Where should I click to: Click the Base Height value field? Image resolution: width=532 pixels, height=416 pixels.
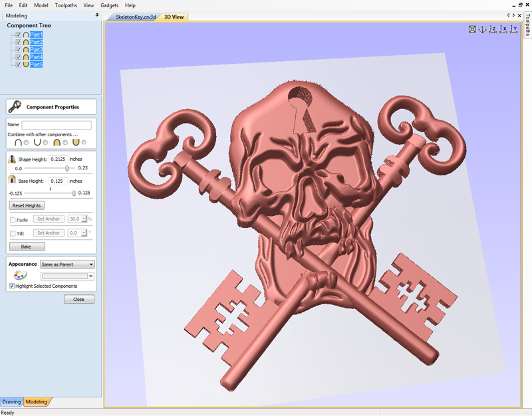59,181
